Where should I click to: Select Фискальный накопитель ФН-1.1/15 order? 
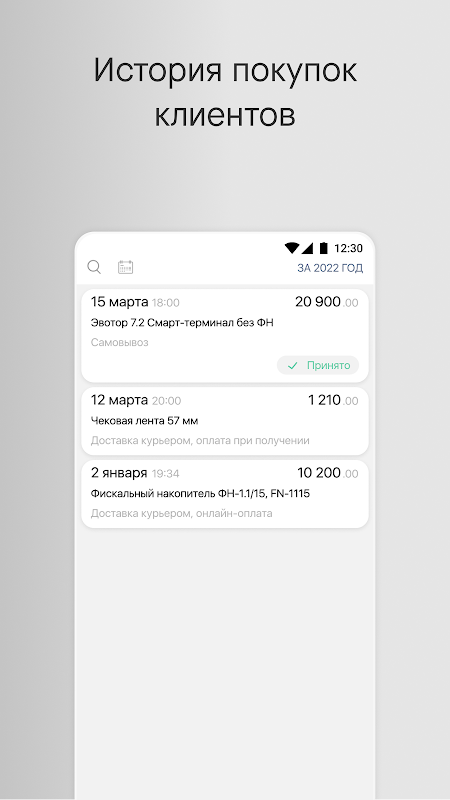point(200,493)
